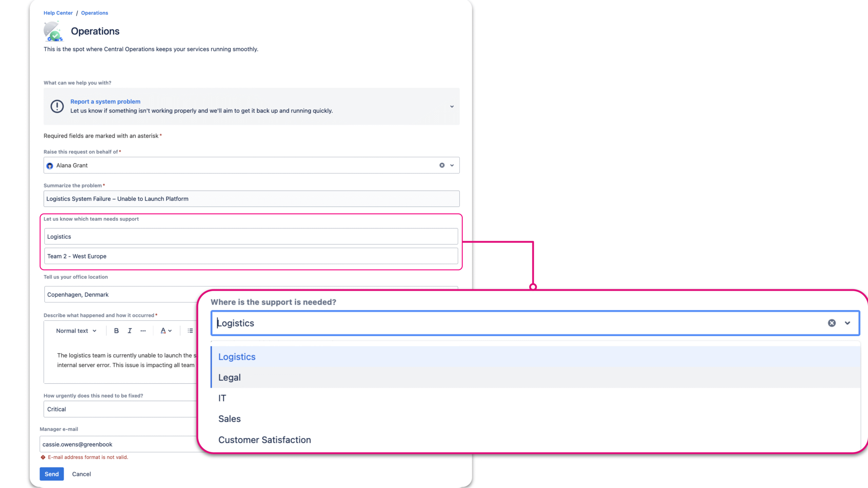Click the bullet list icon
This screenshot has width=868, height=488.
[190, 331]
